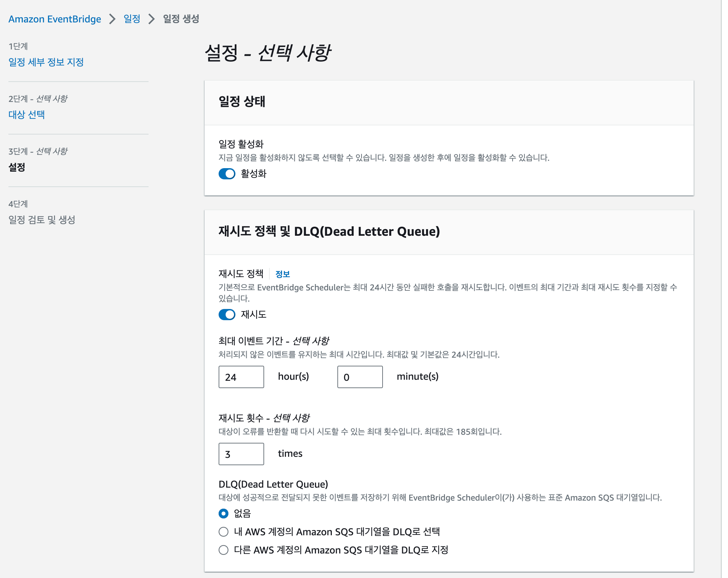Viewport: 728px width, 578px height.
Task: Select step 4 일정 검토 및 생성
Action: (42, 220)
